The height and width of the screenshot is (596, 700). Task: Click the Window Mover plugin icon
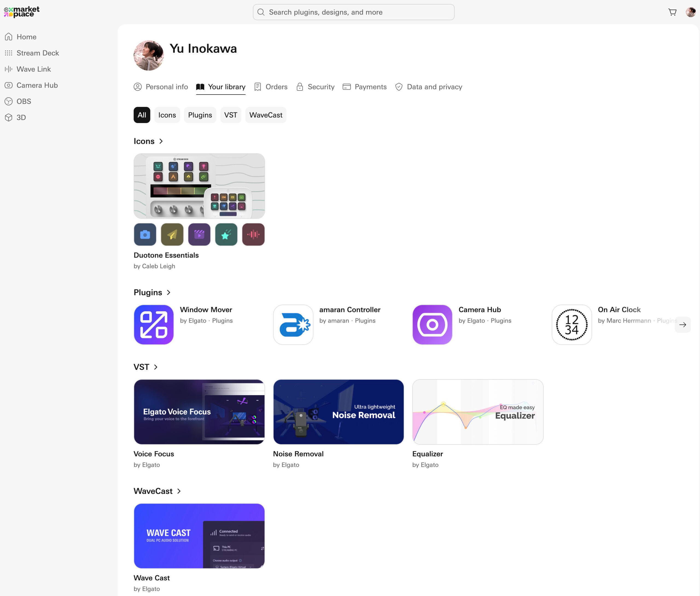click(154, 325)
